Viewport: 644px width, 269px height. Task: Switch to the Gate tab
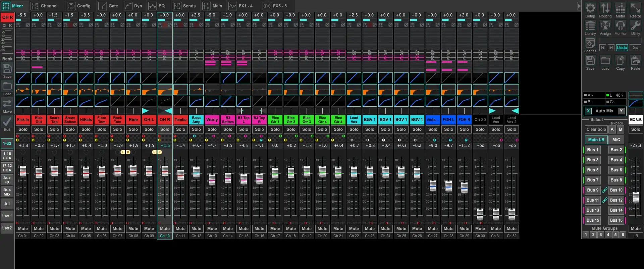point(108,6)
